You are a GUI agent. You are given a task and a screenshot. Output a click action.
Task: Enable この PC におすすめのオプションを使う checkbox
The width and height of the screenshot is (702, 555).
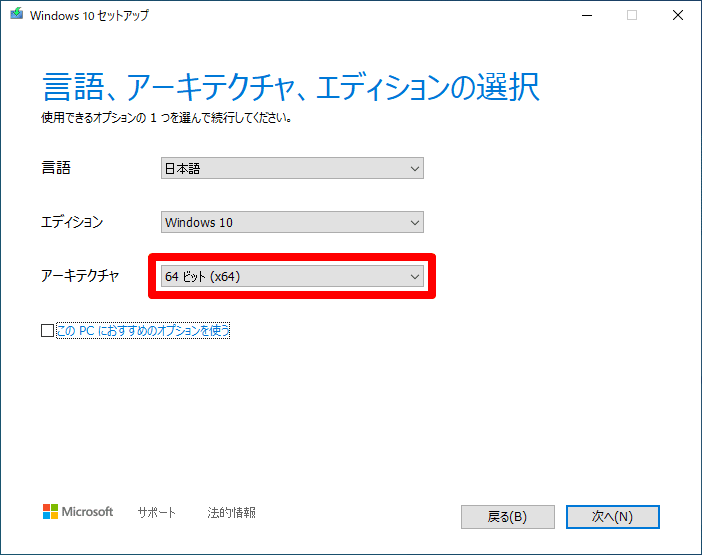pos(47,331)
